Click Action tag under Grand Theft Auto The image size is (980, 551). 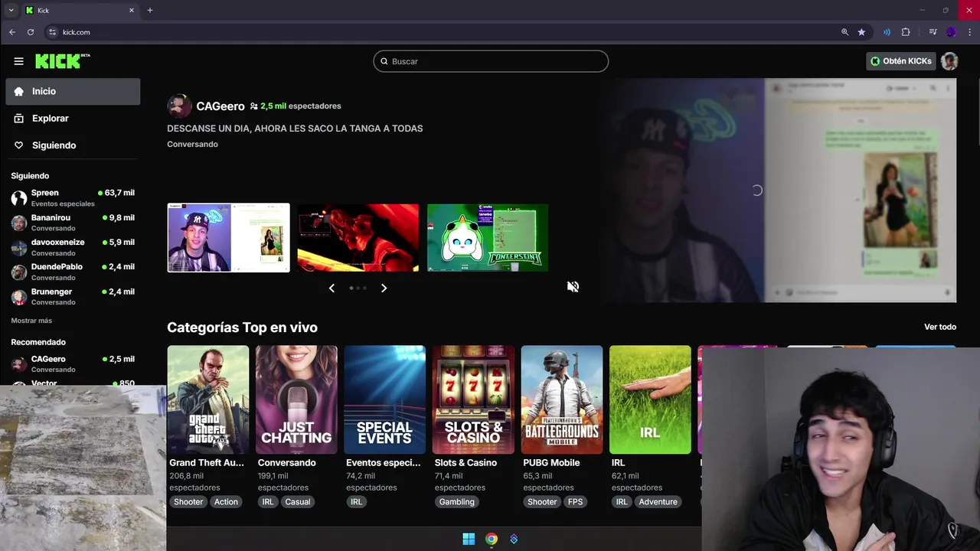click(226, 502)
